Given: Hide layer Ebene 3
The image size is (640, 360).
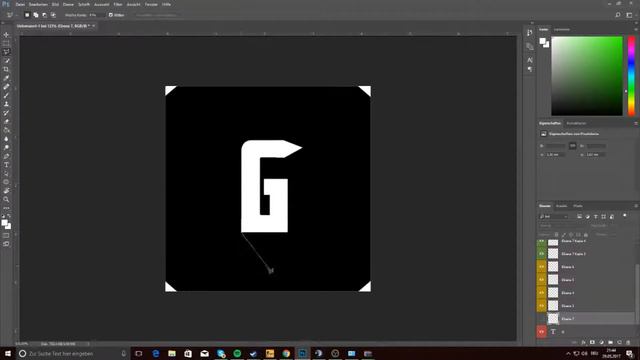Looking at the screenshot, I should (541, 306).
